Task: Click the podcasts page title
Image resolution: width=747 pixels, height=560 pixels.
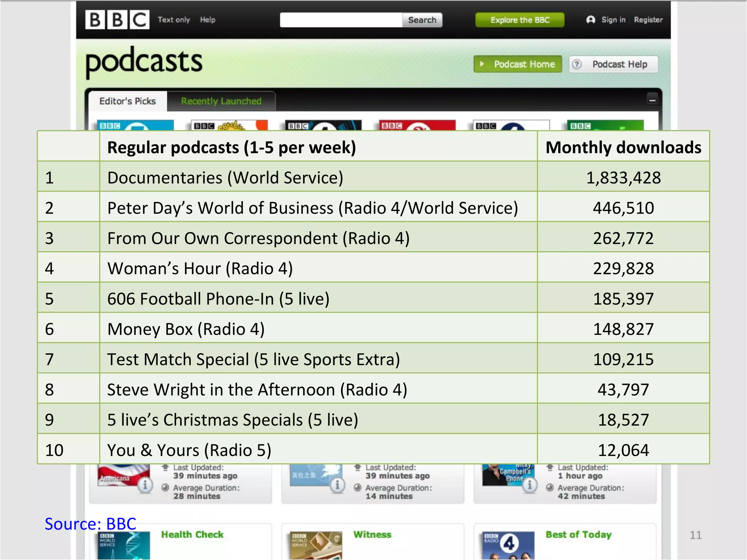Action: pos(144,62)
